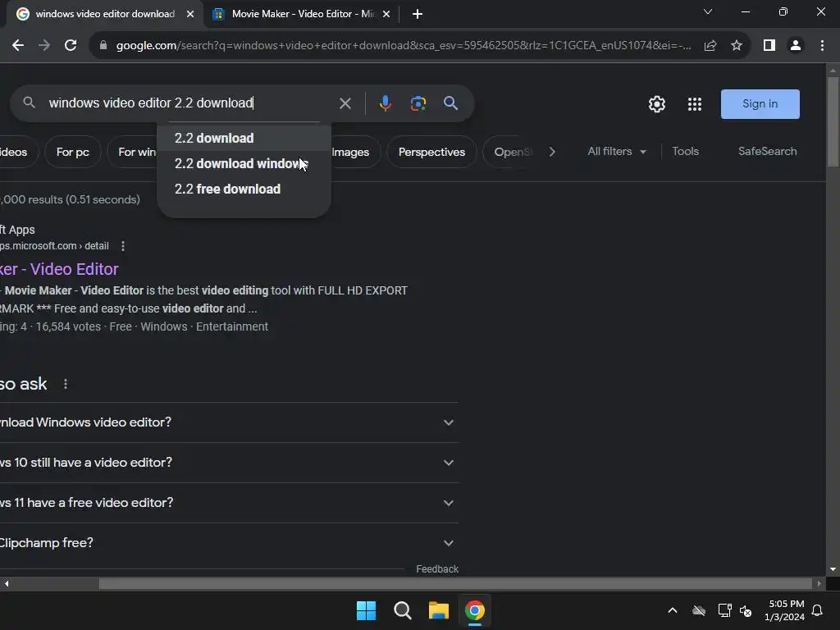Click the vertical scrollbar down arrow
840x630 pixels.
pos(833,569)
